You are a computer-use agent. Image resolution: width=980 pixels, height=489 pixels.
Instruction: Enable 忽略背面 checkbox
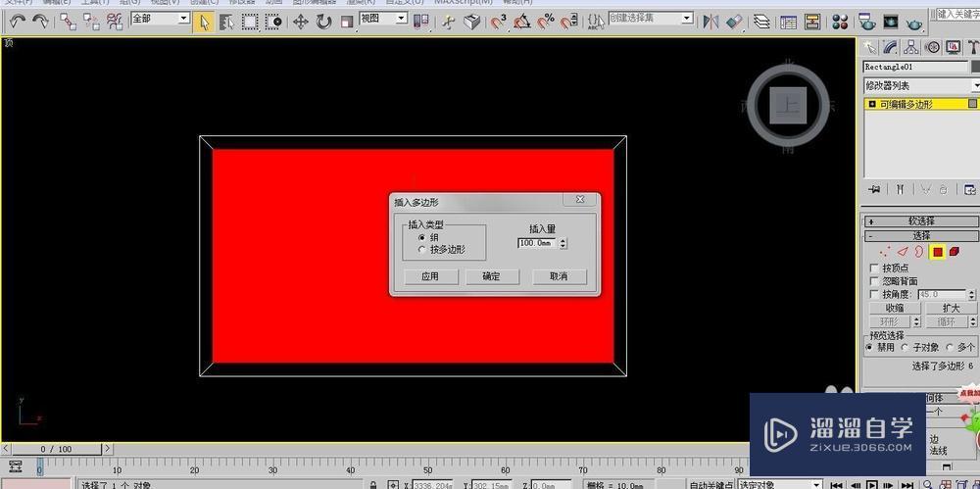(x=874, y=281)
